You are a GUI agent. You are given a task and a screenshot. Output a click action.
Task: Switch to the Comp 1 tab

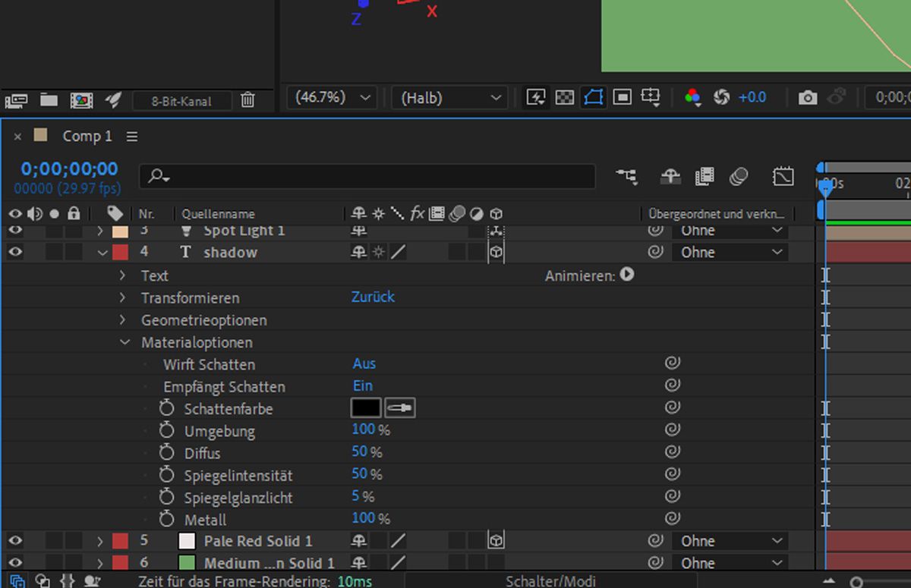87,136
